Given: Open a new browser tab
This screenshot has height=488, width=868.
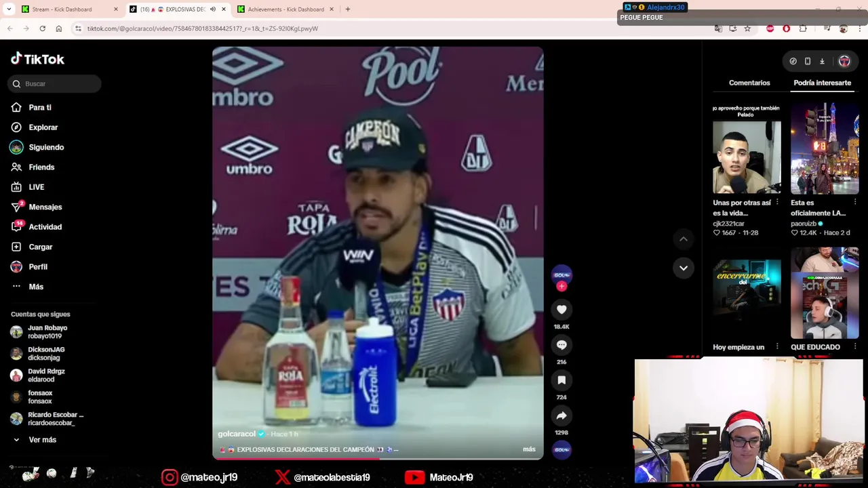Looking at the screenshot, I should pos(348,9).
